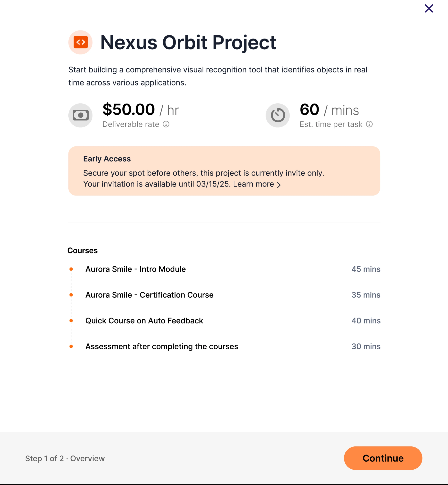The image size is (448, 485).
Task: Click the Certification Course timeline dot
Action: tap(71, 295)
